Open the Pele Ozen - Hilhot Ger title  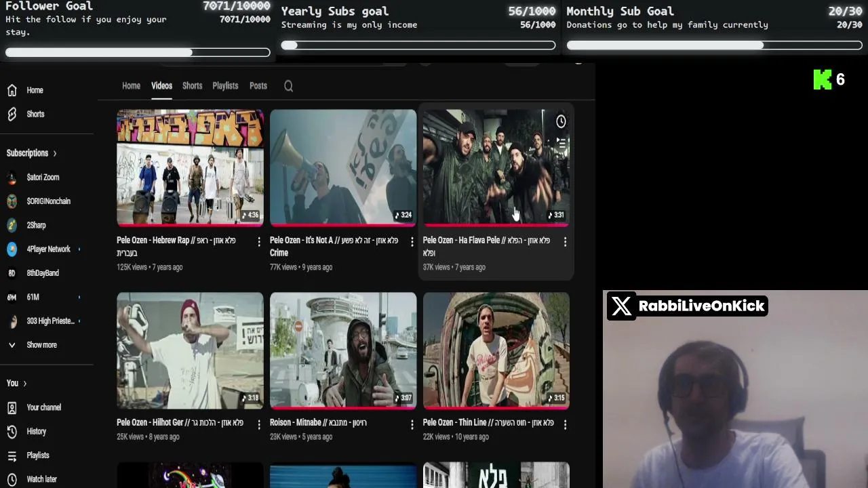pyautogui.click(x=180, y=422)
